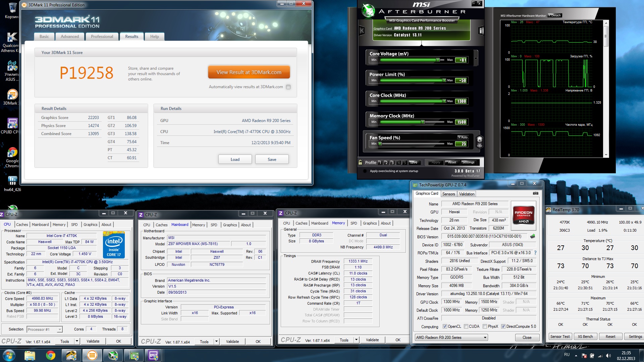Viewport: 644px width, 362px height.
Task: Click the Afterburner profile lock icon
Action: 360,162
